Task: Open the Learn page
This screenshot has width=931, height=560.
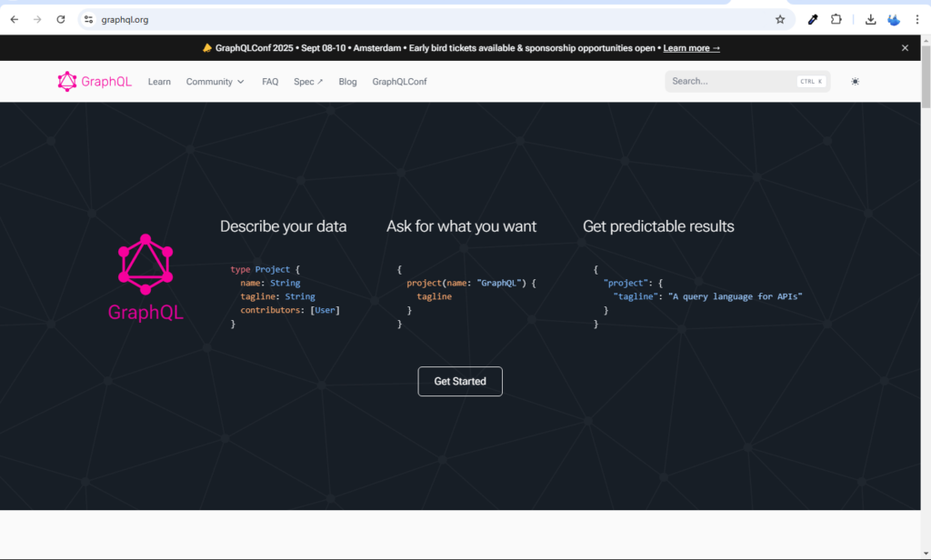Action: (x=159, y=81)
